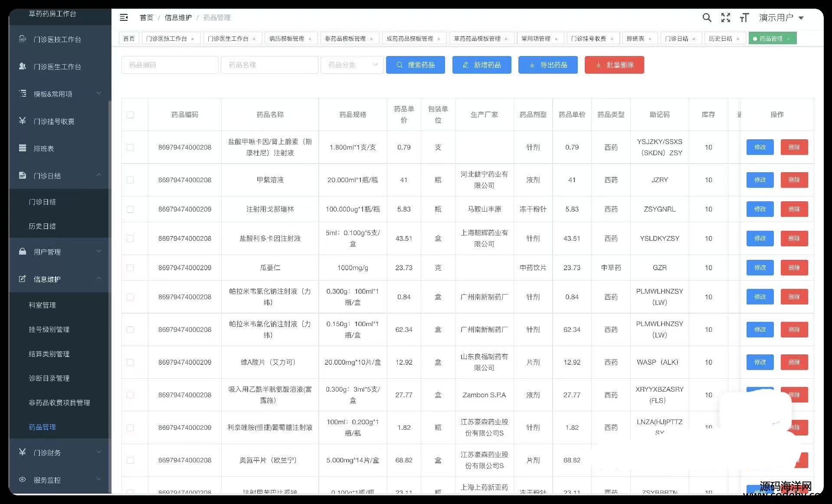Click the 生产厂家 column header
This screenshot has height=504, width=832.
484,115
